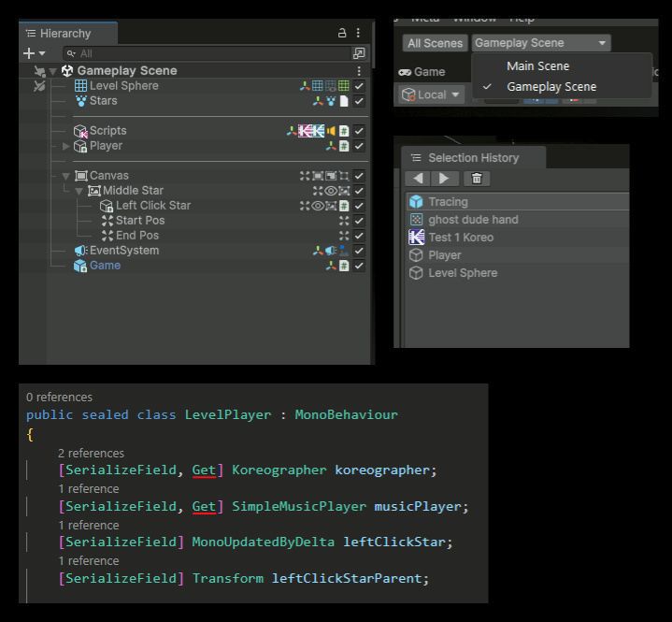
Task: Collapse the Middle Star foldout
Action: [x=79, y=192]
